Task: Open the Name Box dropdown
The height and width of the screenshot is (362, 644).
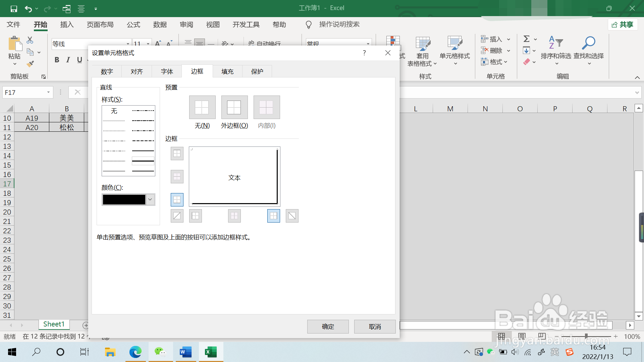Action: (x=48, y=92)
